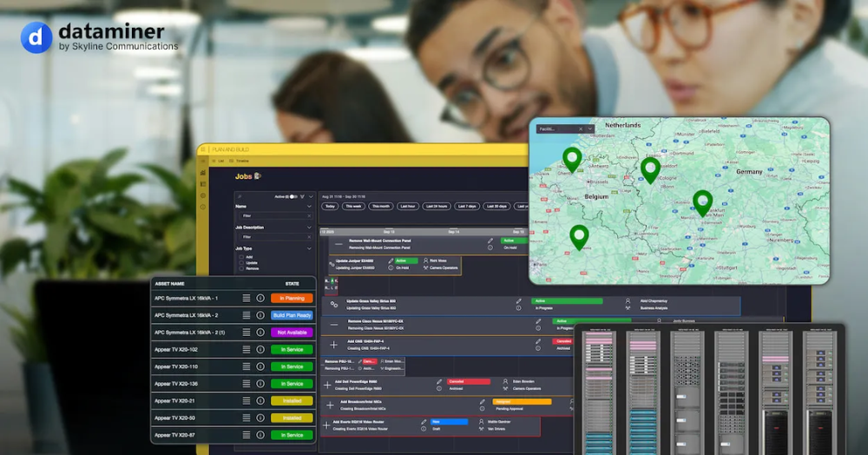
Task: Click the map pin near Frankfurt
Action: (702, 201)
